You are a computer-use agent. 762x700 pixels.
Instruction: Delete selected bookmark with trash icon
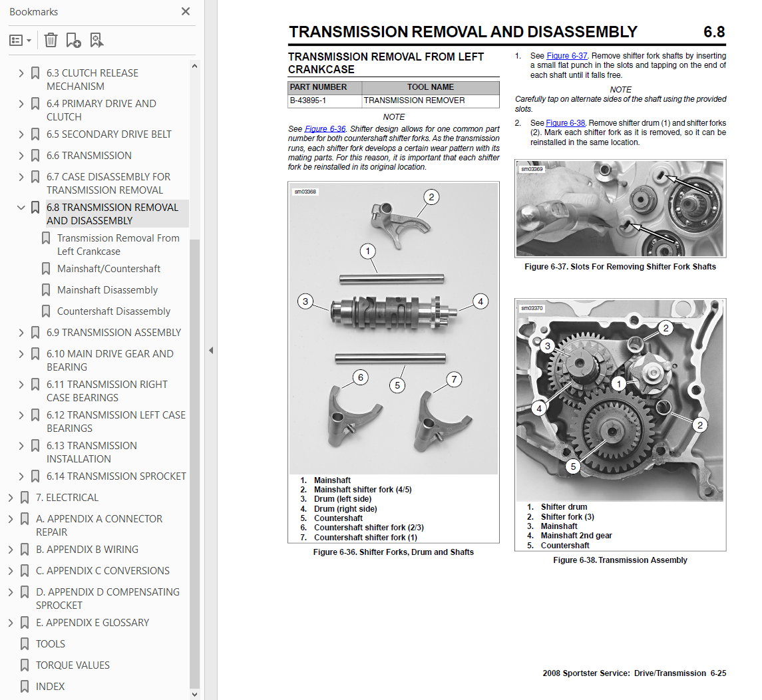coord(51,41)
